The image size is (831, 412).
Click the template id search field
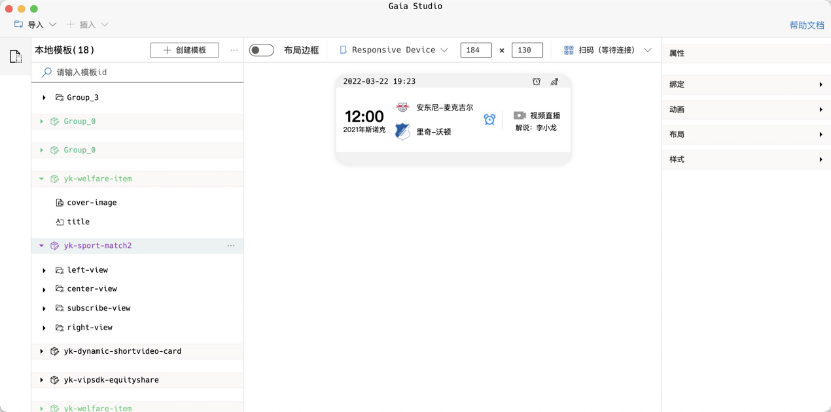[x=138, y=72]
